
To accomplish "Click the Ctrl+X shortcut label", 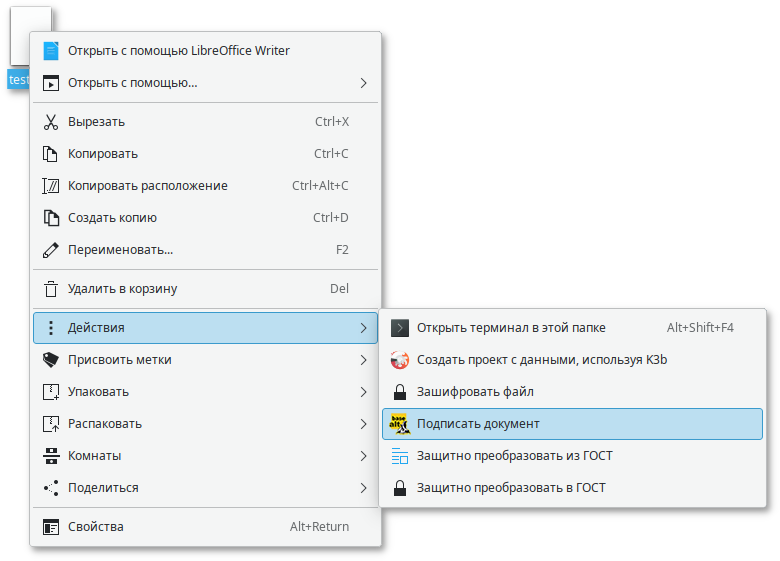I will point(332,122).
